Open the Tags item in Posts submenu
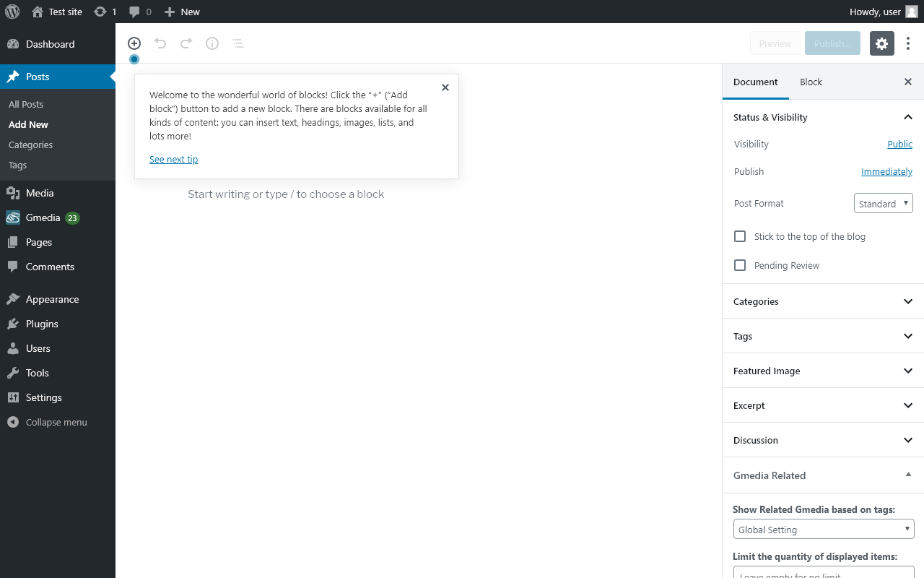924x578 pixels. 17,165
